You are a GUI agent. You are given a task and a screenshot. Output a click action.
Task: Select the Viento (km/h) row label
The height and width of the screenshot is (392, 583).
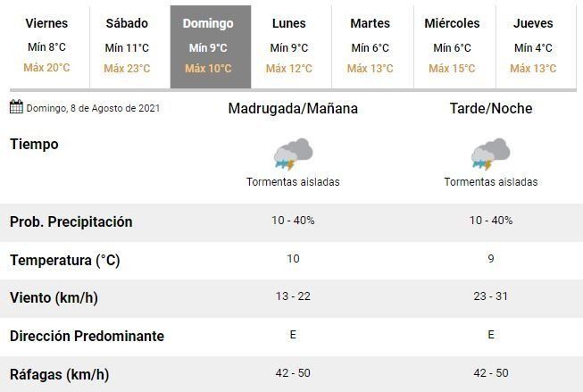pos(54,297)
